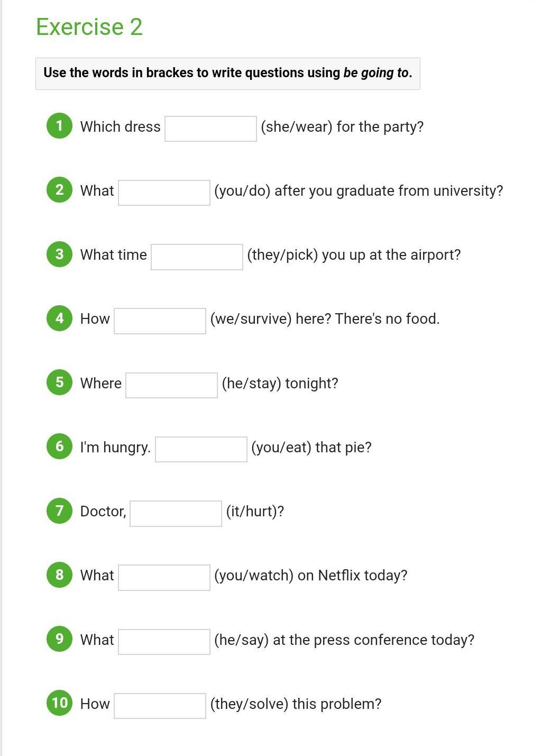Image resolution: width=559 pixels, height=756 pixels.
Task: Select the input field after 'Doctor,'
Action: 176,513
